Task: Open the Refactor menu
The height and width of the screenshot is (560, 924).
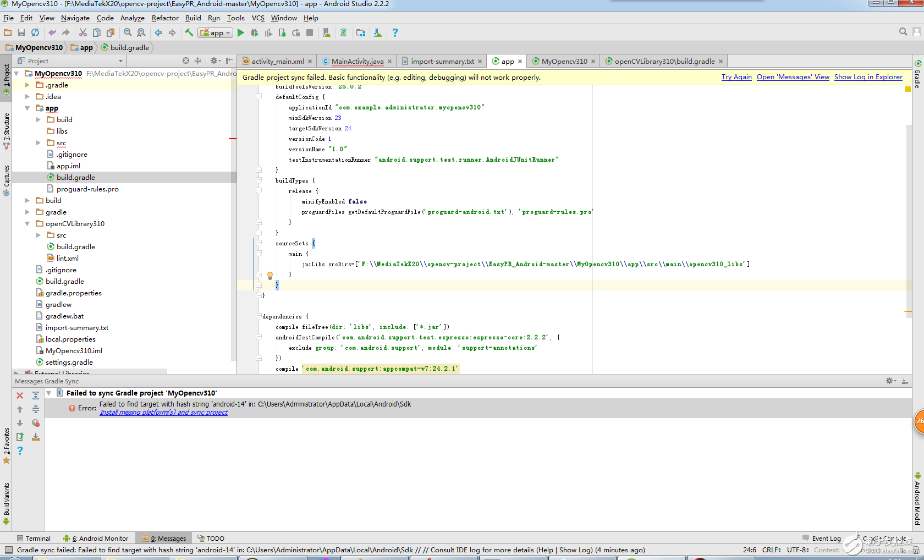Action: 165,18
